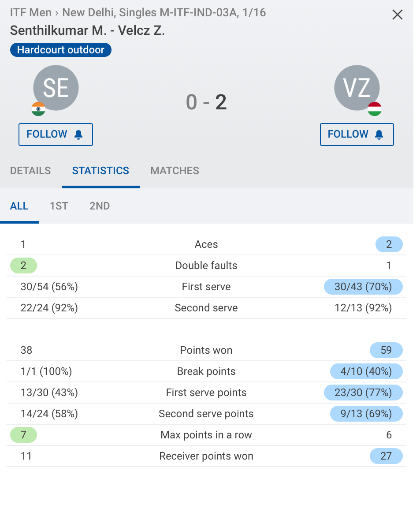Click the Aces statistic row label
This screenshot has height=505, width=420.
coord(206,244)
